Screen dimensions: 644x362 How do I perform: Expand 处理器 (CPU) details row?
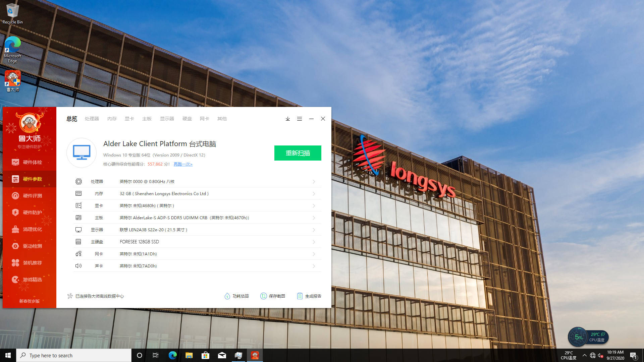click(314, 181)
